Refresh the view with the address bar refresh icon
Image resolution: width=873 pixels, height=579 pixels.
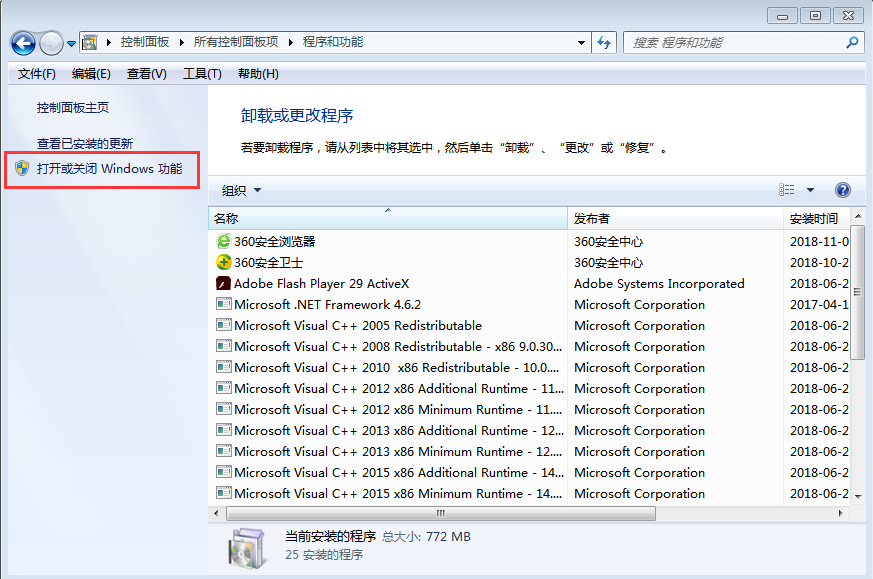pyautogui.click(x=604, y=42)
